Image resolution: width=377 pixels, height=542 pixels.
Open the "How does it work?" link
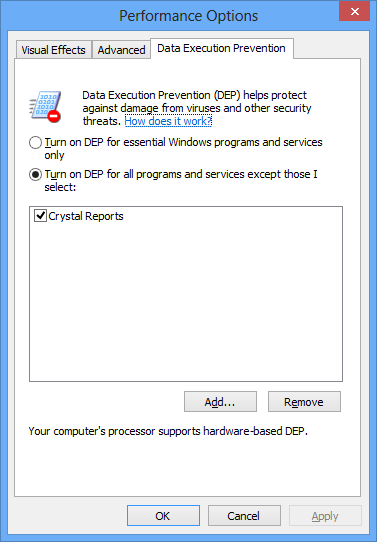168,121
